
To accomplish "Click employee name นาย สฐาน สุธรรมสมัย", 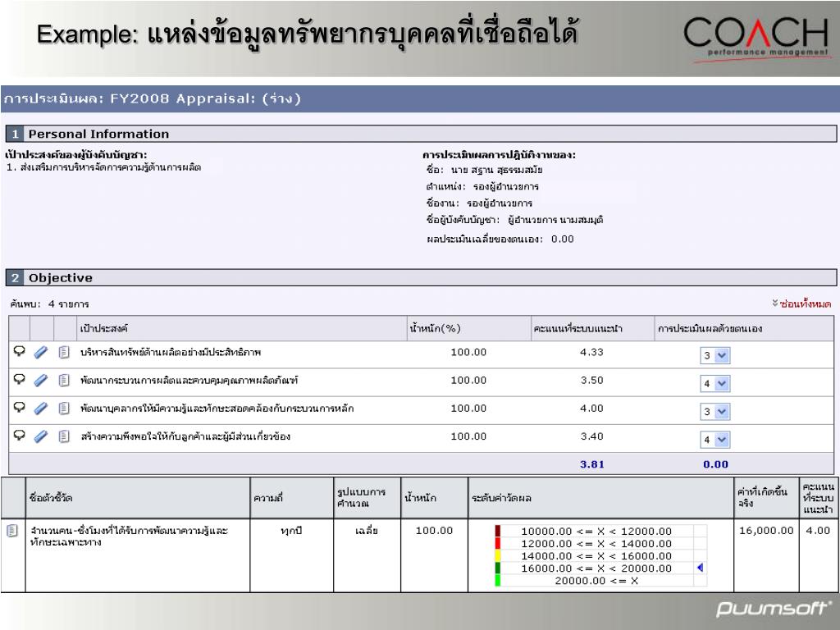I will [x=496, y=170].
